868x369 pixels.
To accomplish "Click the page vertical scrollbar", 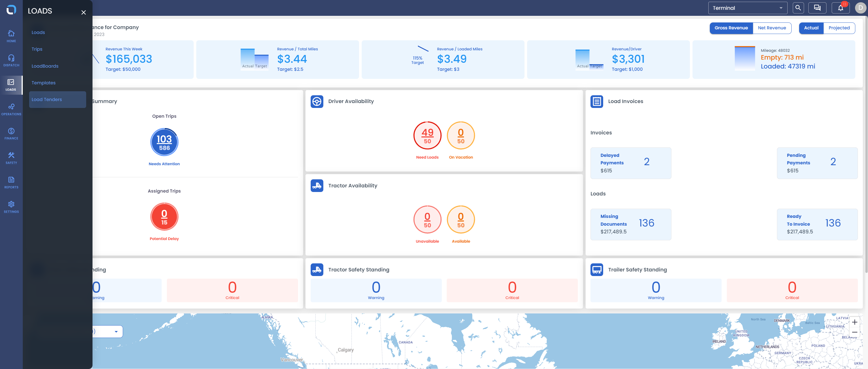I will (x=866, y=145).
